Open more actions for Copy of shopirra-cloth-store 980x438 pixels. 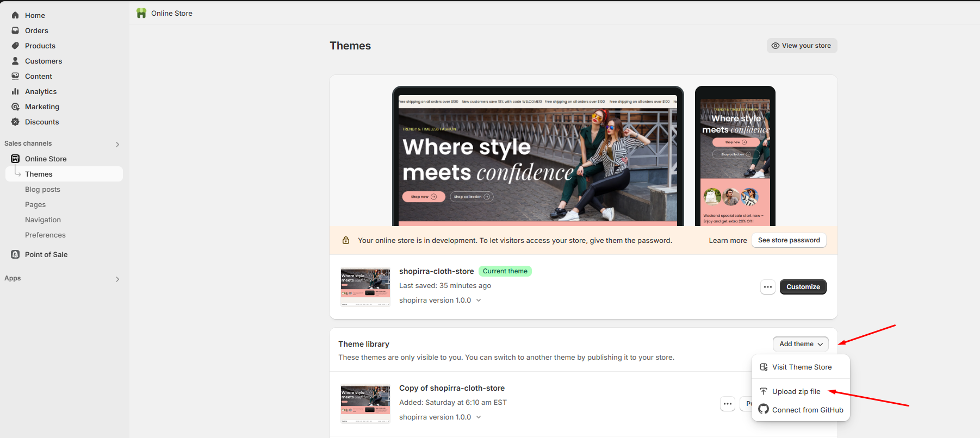click(x=728, y=404)
